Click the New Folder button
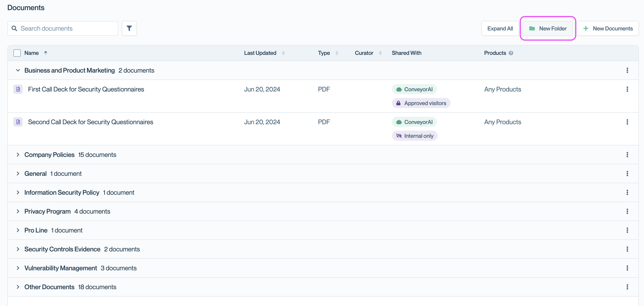Viewport: 644px width, 306px height. click(x=548, y=28)
